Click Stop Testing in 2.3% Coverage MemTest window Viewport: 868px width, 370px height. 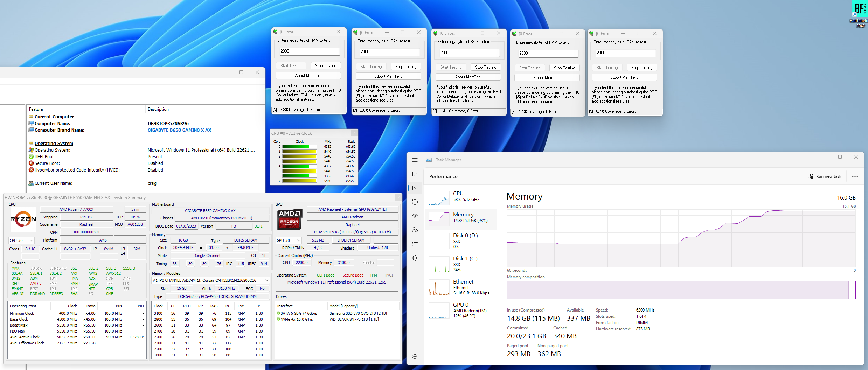point(326,66)
